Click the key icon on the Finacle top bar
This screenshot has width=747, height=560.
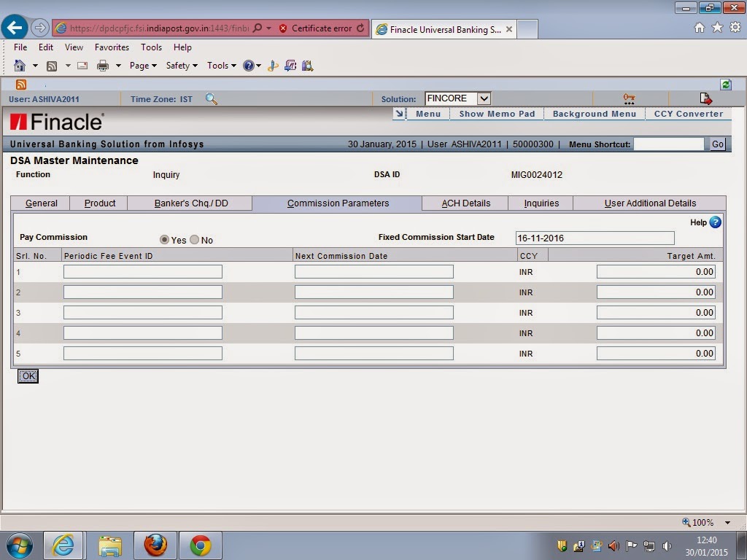click(x=627, y=97)
